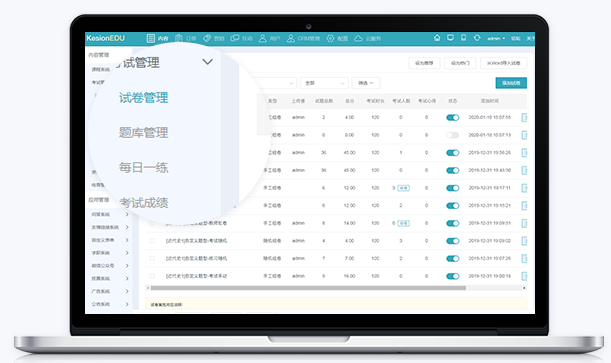The width and height of the screenshot is (611, 363).
Task: Click the scrollbar right arrow under the table
Action: pyautogui.click(x=524, y=288)
